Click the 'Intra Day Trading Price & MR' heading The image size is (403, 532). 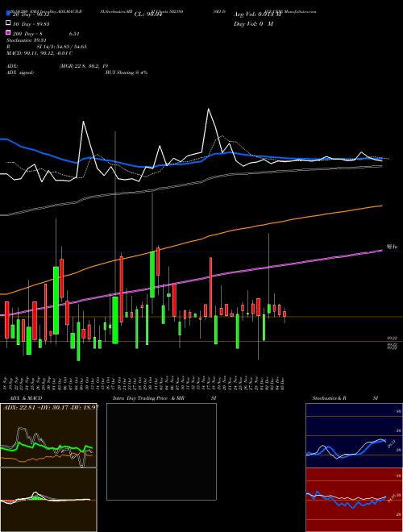148,398
